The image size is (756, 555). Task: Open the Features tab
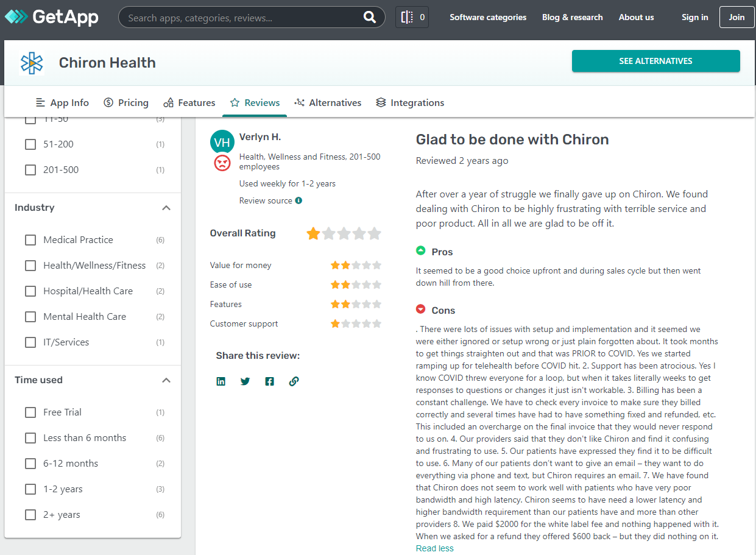[189, 102]
